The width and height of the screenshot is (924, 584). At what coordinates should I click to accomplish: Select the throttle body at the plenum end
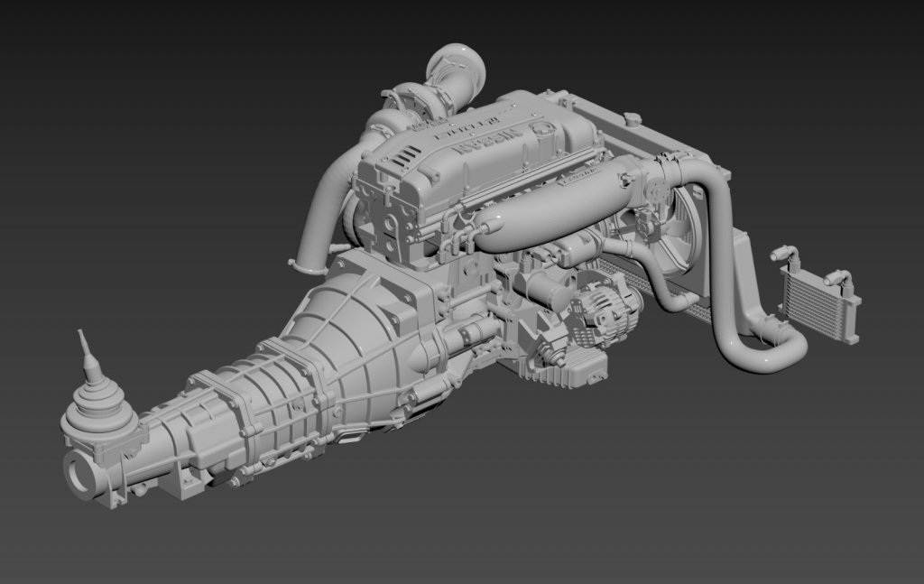(x=650, y=191)
